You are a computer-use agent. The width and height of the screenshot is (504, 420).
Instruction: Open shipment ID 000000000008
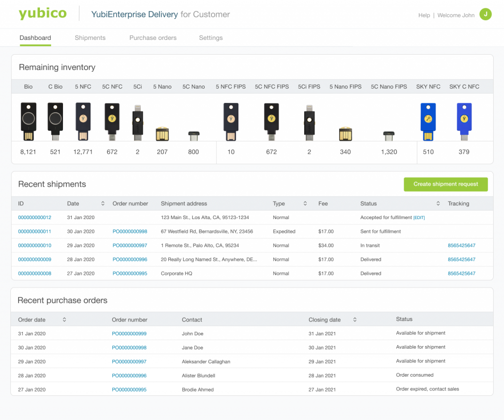coord(35,273)
